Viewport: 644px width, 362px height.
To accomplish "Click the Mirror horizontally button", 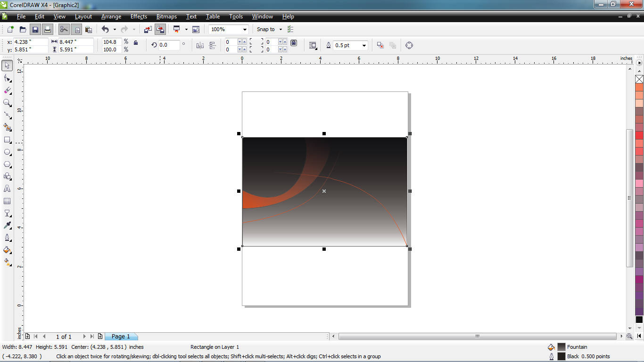I will (200, 45).
